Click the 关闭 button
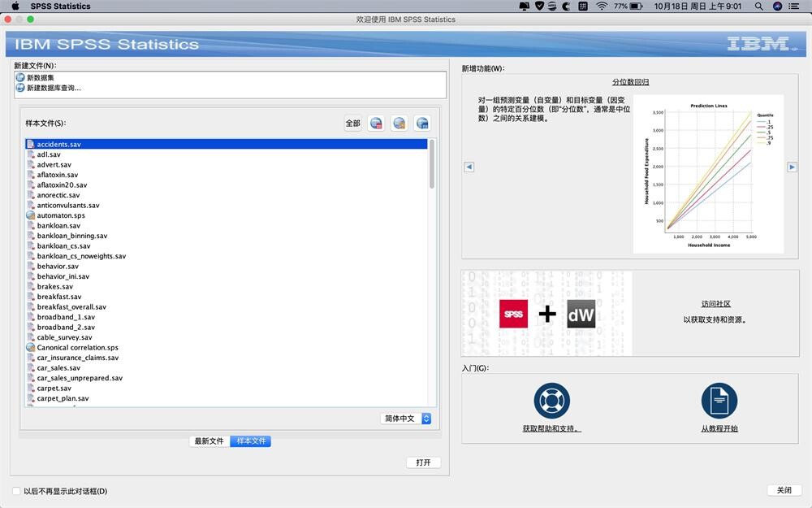 click(784, 490)
